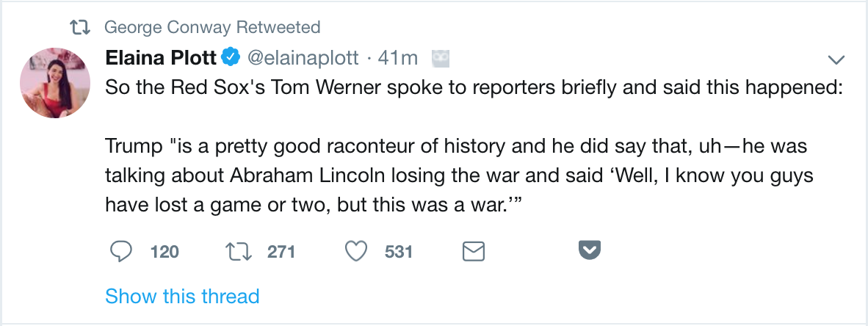Open the Show this thread link

(182, 297)
